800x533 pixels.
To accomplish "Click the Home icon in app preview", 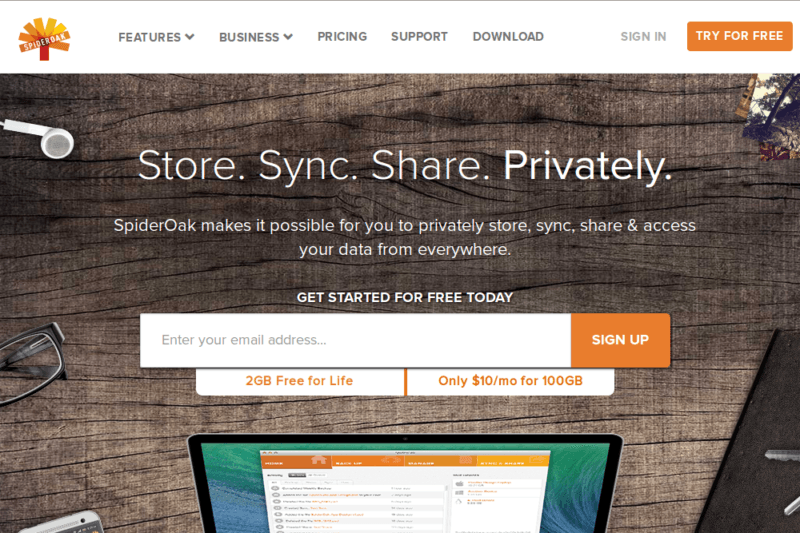I will [318, 460].
